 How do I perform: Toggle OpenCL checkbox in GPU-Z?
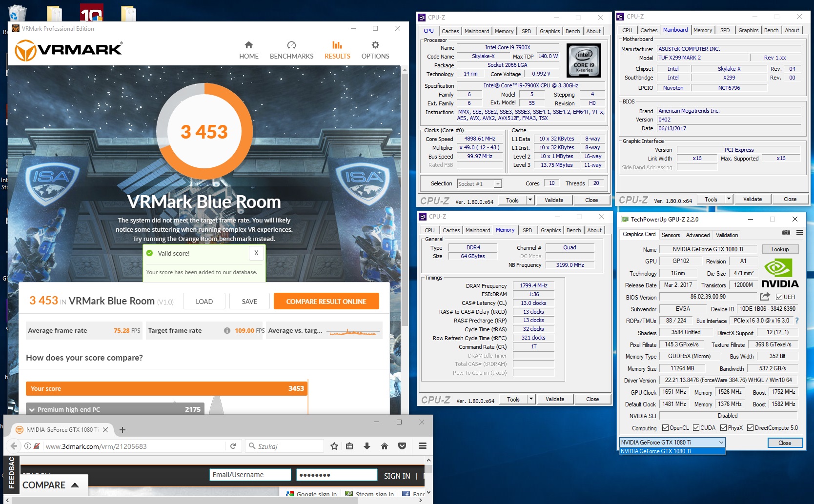[665, 428]
